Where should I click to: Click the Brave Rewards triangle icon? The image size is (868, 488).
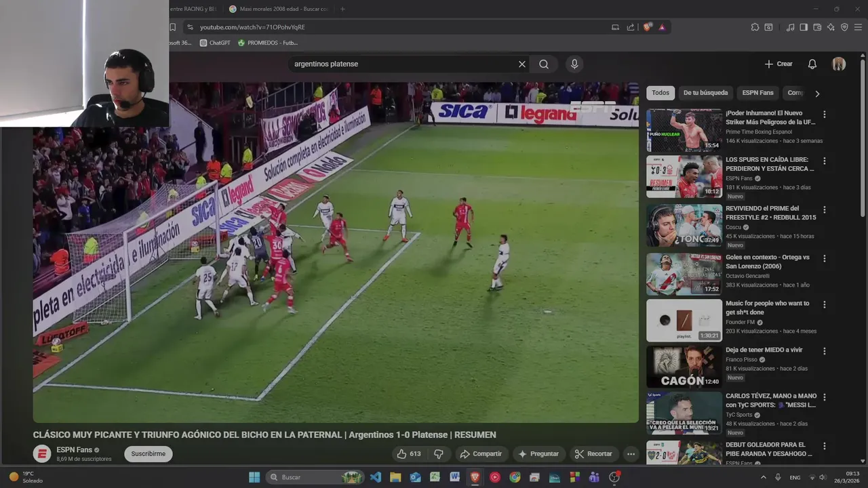click(662, 27)
